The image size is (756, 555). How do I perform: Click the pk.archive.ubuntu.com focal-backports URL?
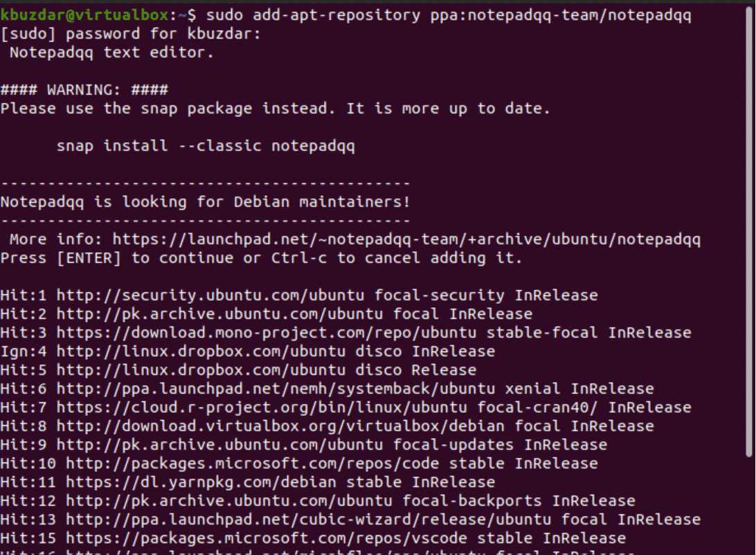click(x=228, y=501)
